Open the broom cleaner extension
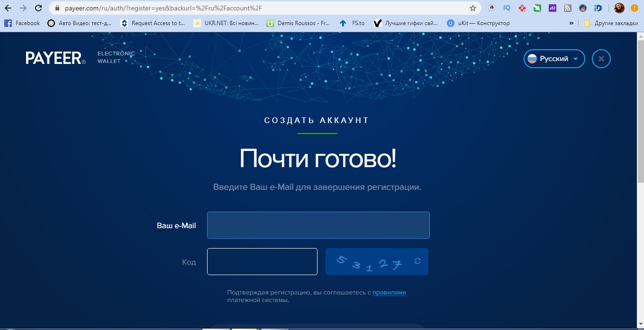This screenshot has height=330, width=644. (x=583, y=8)
